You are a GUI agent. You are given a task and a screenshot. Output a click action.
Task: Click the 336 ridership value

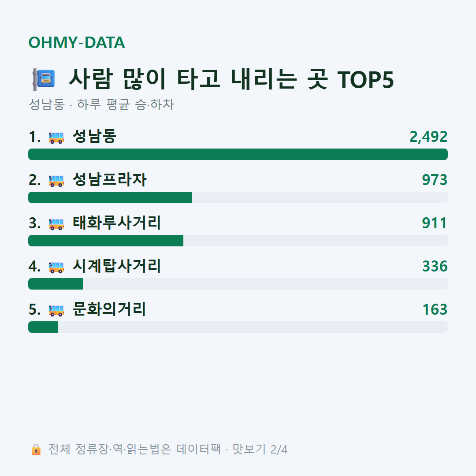[x=435, y=266]
